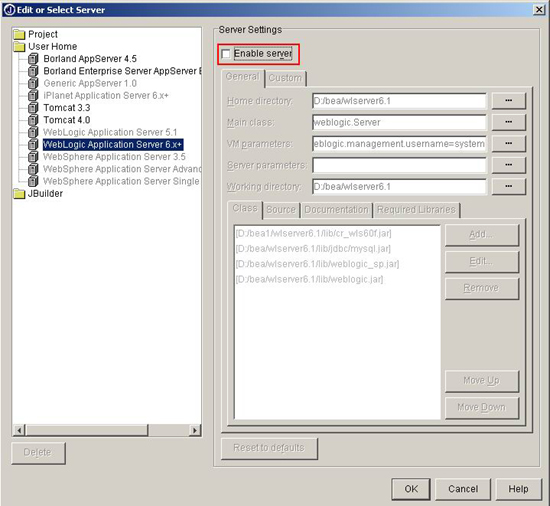Click ellipsis button next to Server parameters
550x506 pixels.
(x=509, y=165)
